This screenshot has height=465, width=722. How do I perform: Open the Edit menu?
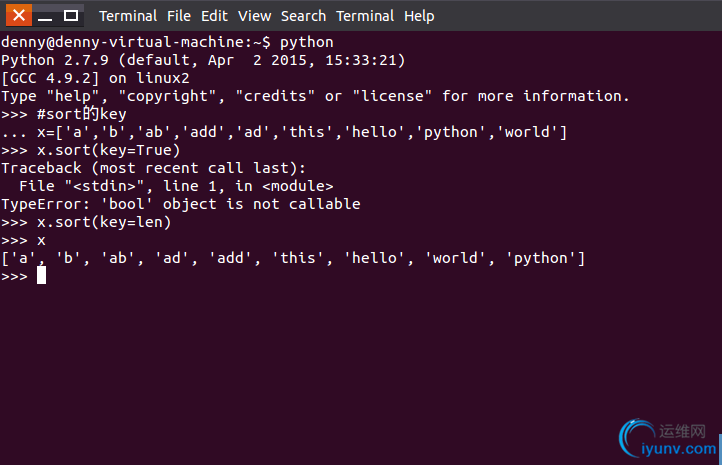pyautogui.click(x=214, y=16)
